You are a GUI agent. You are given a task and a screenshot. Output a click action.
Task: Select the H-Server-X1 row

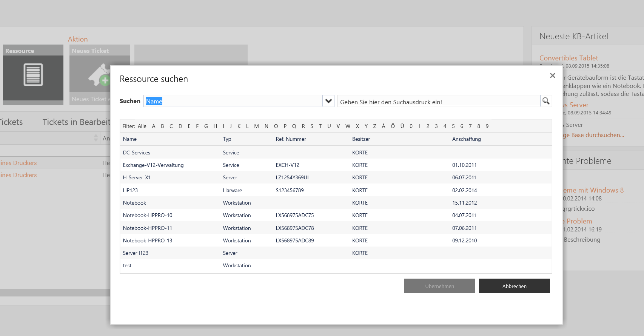[336, 177]
